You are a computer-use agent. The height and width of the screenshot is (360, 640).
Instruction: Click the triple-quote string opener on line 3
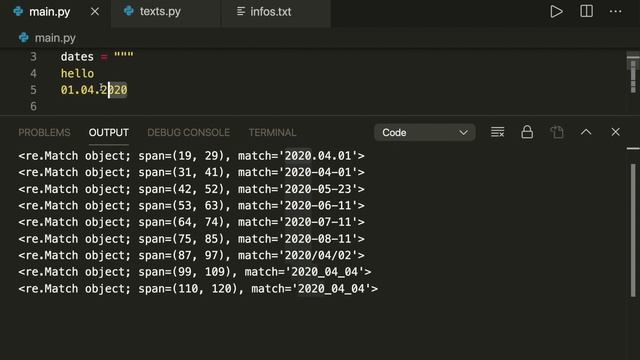click(x=124, y=55)
